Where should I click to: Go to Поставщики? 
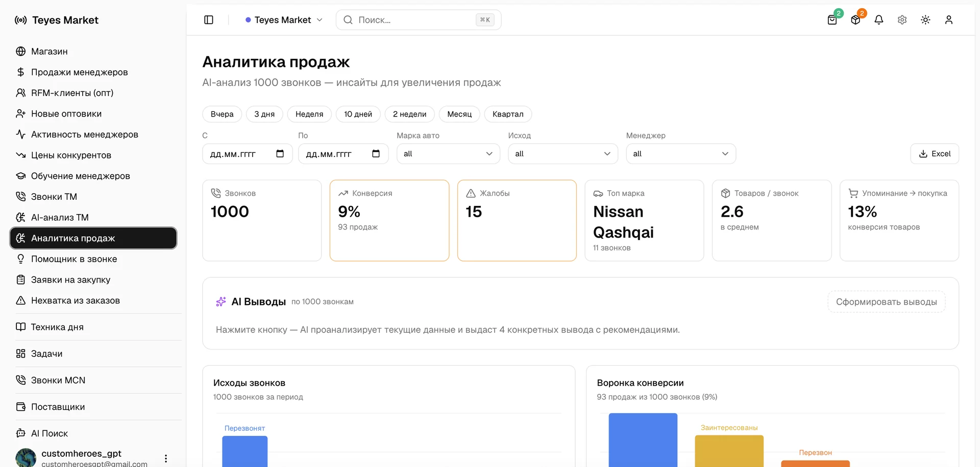95,407
